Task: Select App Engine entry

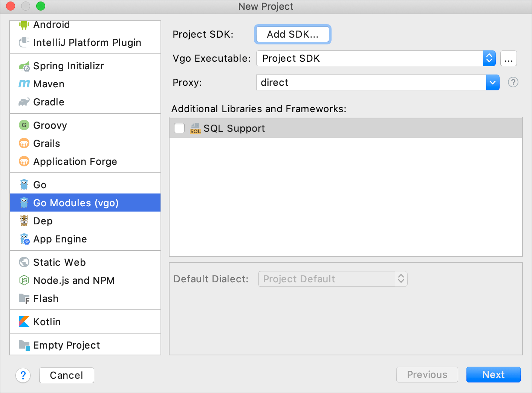Action: point(85,239)
